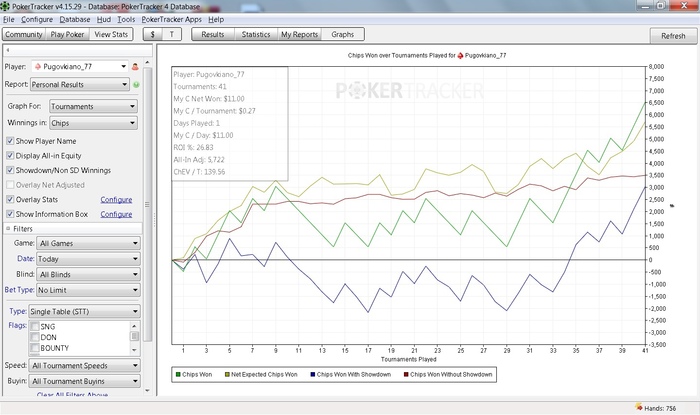Click Configure link beside Show Information Box
The height and width of the screenshot is (415, 700).
[x=116, y=214]
